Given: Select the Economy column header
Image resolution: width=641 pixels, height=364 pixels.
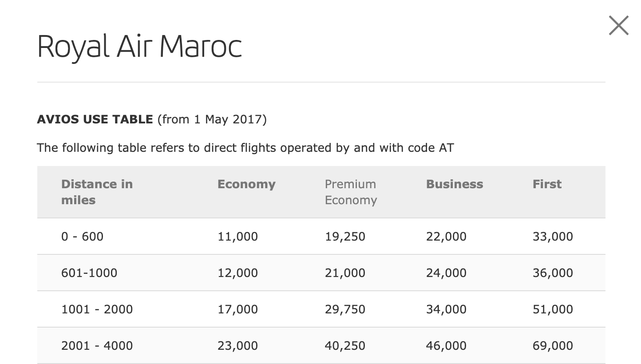Looking at the screenshot, I should pyautogui.click(x=246, y=184).
